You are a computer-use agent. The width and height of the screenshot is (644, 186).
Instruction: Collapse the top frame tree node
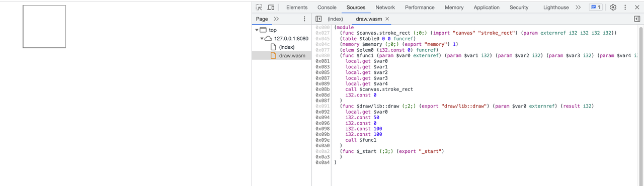[x=257, y=30]
